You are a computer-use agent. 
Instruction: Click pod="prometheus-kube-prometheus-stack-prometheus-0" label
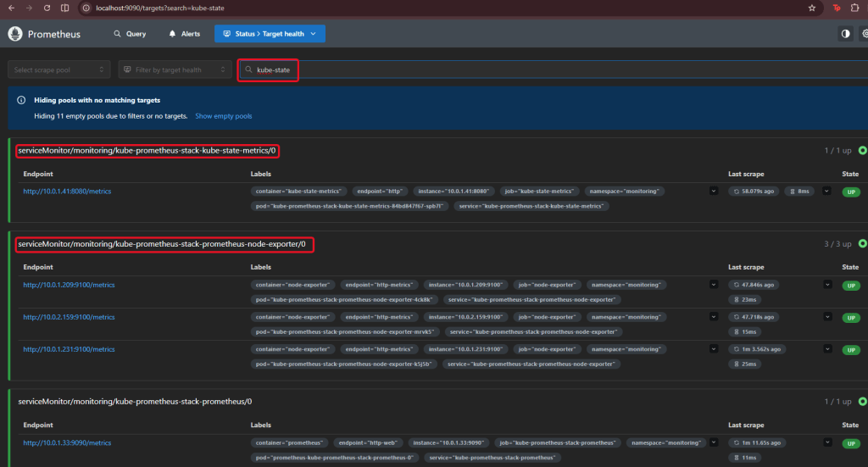pyautogui.click(x=334, y=458)
